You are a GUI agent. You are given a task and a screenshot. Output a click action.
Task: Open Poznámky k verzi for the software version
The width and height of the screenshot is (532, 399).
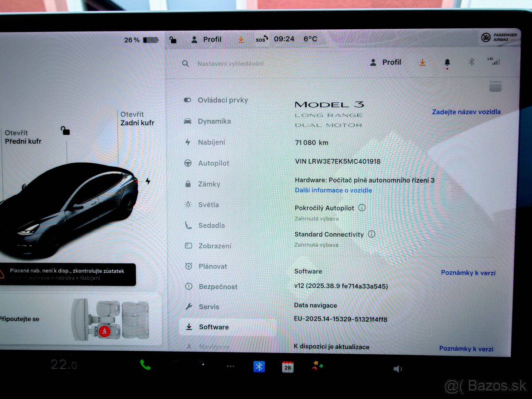click(468, 273)
